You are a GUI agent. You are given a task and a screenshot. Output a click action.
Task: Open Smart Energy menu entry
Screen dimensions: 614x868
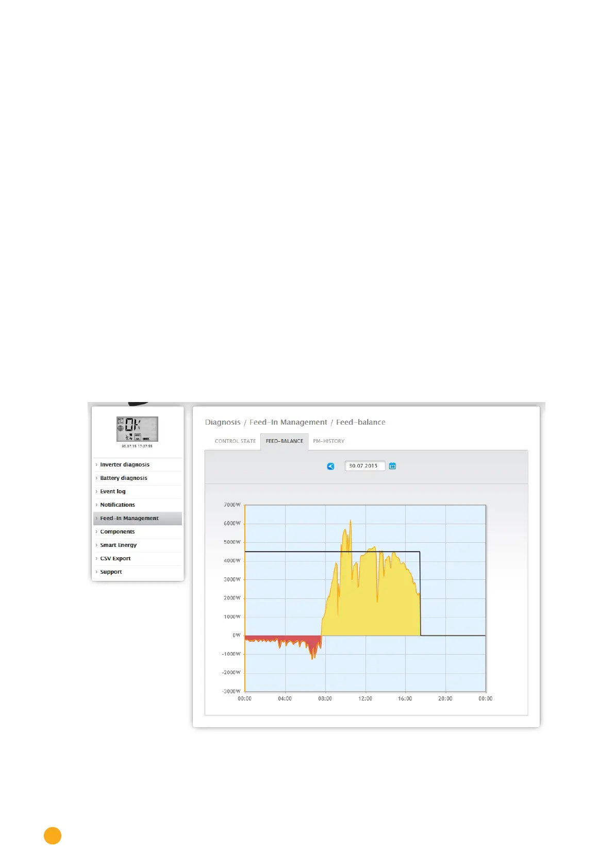pos(138,545)
